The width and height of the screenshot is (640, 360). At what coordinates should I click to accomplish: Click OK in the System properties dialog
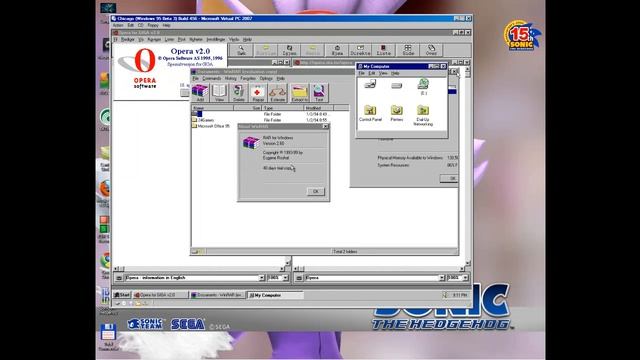(449, 178)
